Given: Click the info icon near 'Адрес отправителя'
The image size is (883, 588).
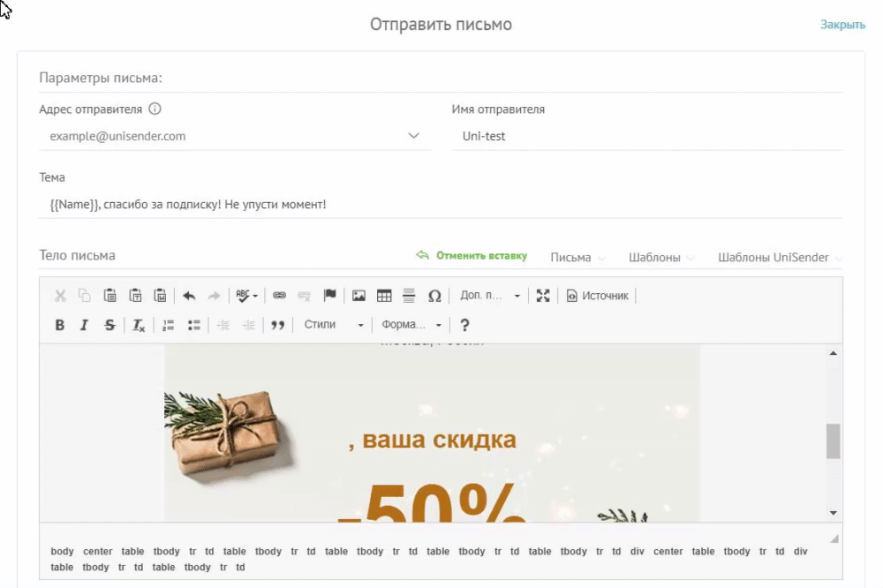Looking at the screenshot, I should pos(155,109).
